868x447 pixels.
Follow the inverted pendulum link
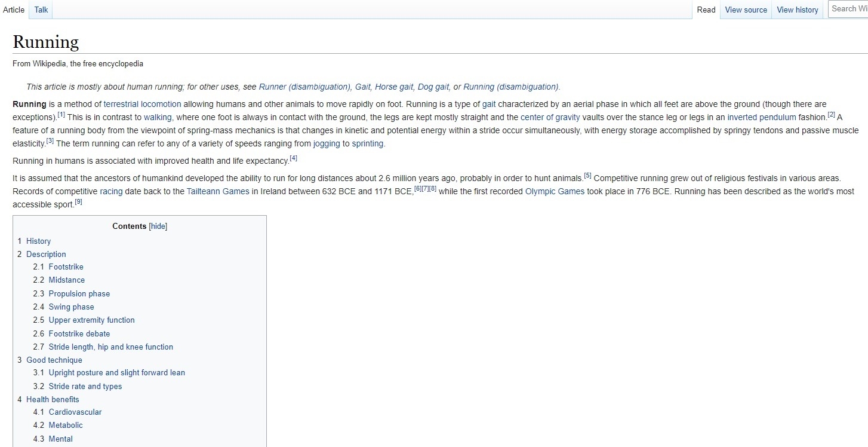(761, 117)
